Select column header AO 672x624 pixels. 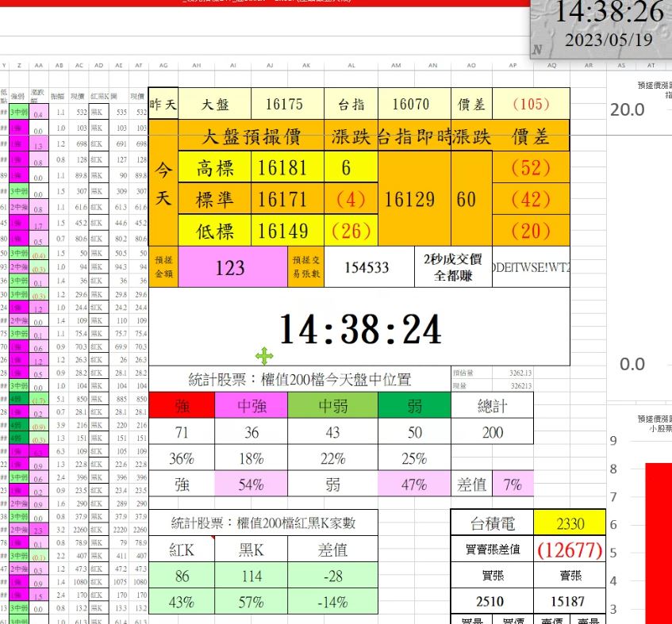coord(471,66)
